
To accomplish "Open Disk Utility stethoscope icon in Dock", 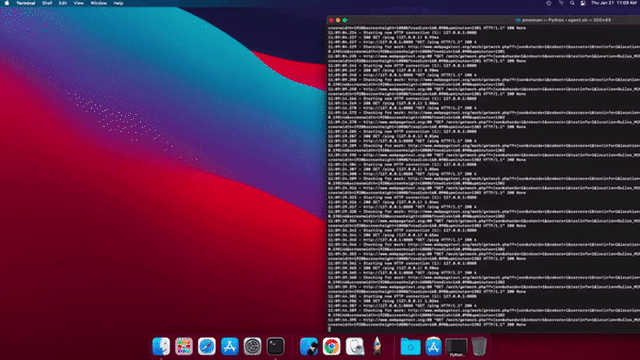I will [355, 347].
